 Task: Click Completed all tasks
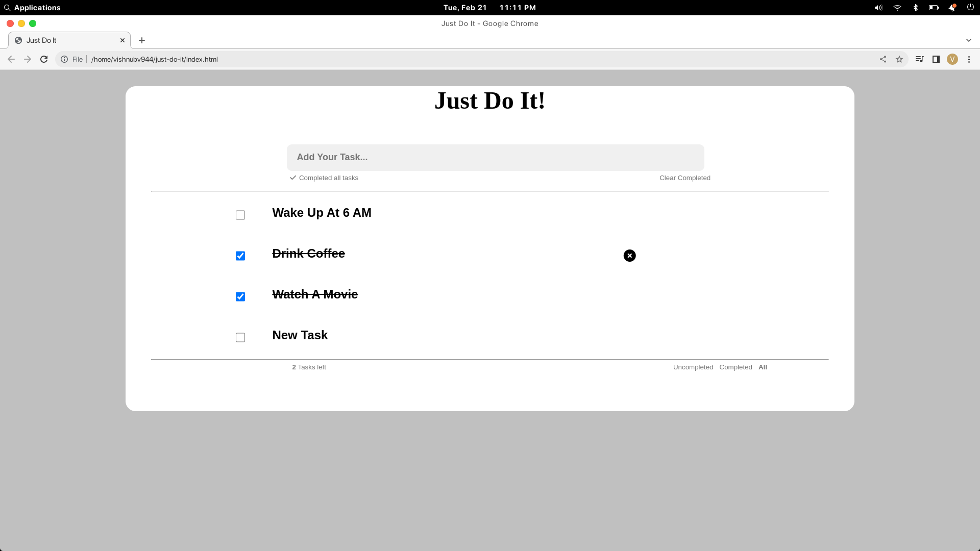click(x=328, y=178)
